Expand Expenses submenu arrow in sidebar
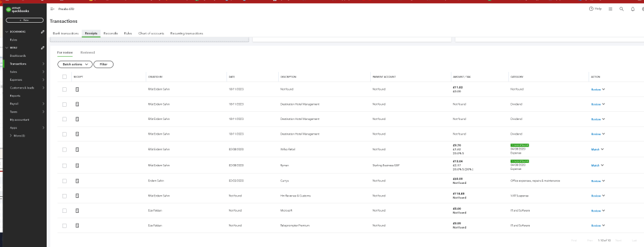The height and width of the screenshot is (247, 644). coord(44,80)
